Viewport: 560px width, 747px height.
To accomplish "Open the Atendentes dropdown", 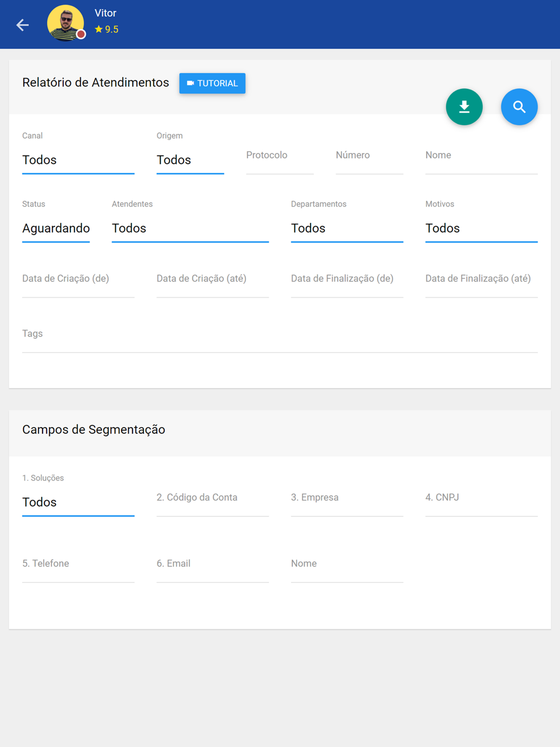I will [x=190, y=228].
